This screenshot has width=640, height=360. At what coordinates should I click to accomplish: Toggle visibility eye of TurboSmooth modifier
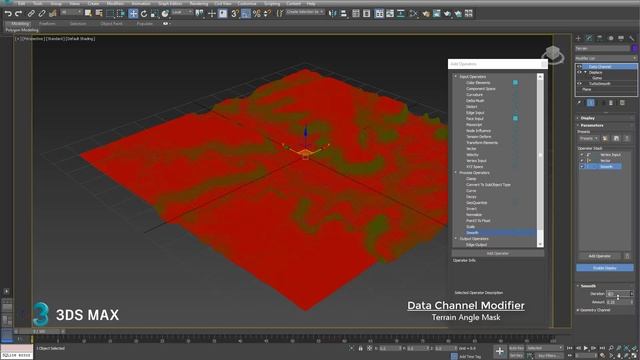pos(579,84)
